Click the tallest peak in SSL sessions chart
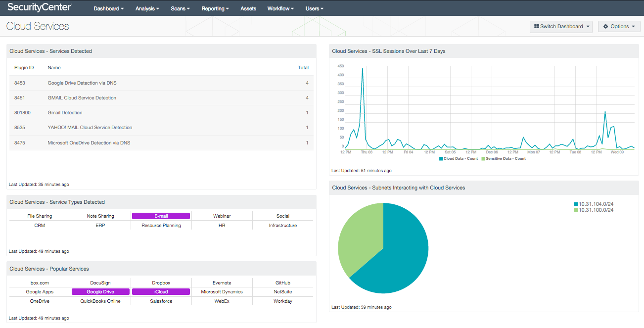This screenshot has height=328, width=644. tap(363, 69)
